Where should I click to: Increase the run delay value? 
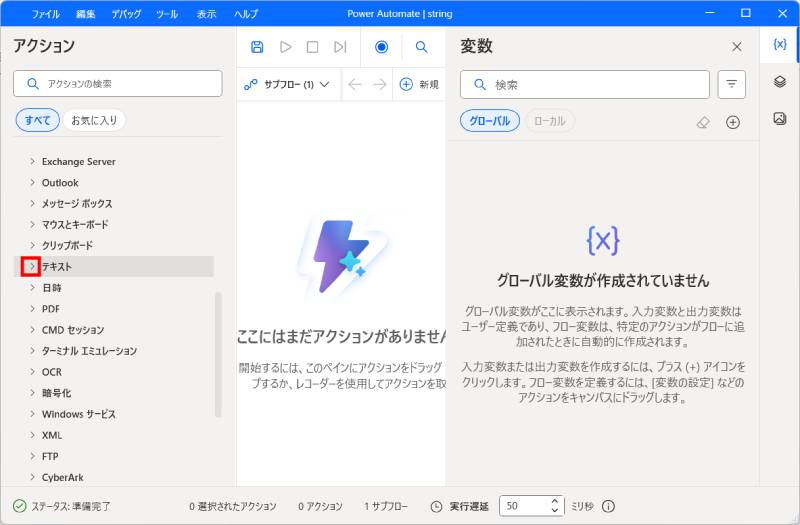tap(555, 501)
